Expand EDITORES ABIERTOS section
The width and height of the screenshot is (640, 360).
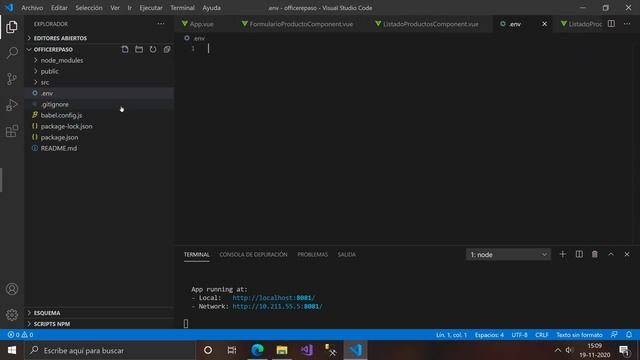(x=60, y=38)
